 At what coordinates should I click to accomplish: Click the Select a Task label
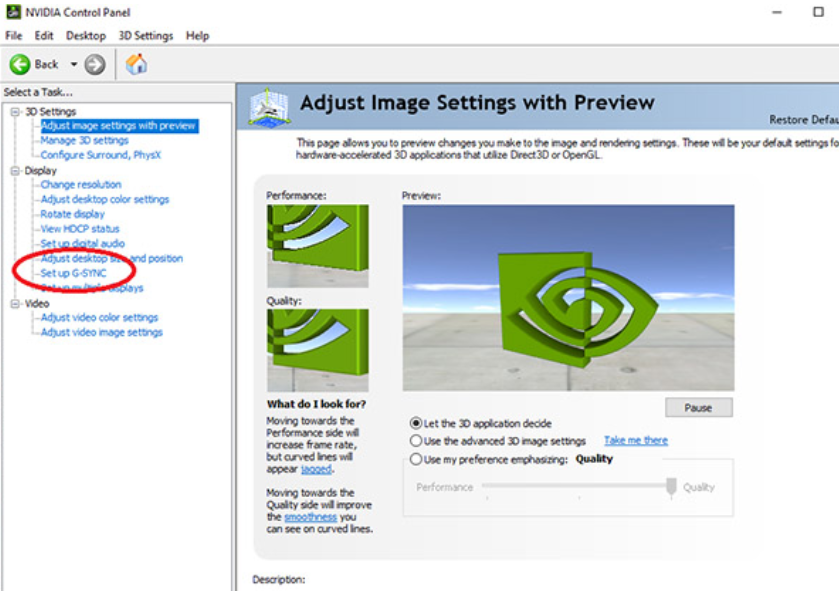38,93
